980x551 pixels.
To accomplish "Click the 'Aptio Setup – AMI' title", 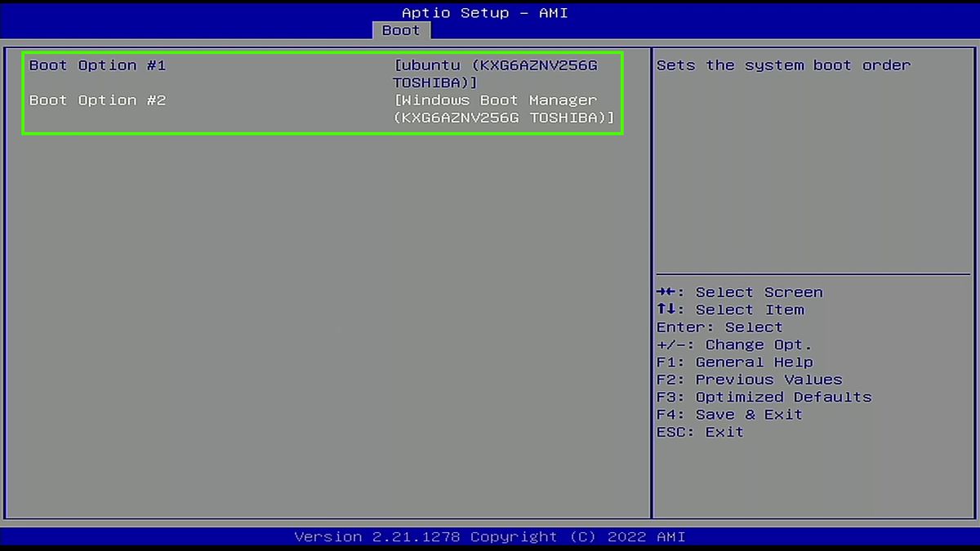I will [x=484, y=13].
